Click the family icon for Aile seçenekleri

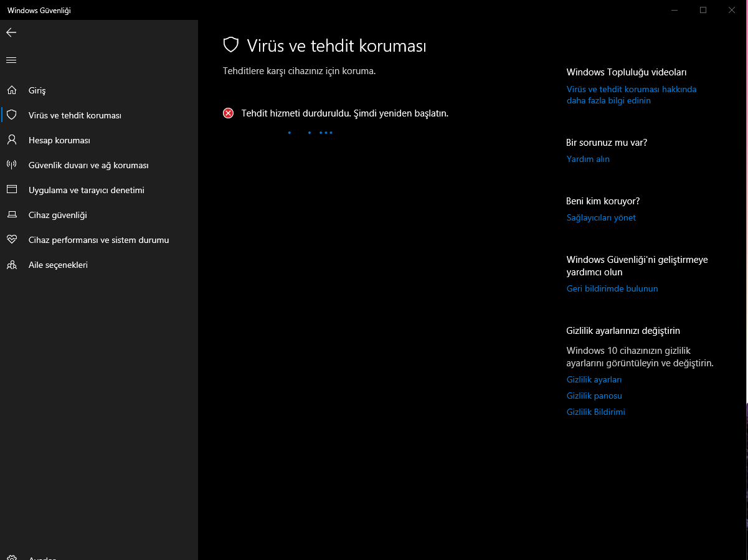(11, 265)
